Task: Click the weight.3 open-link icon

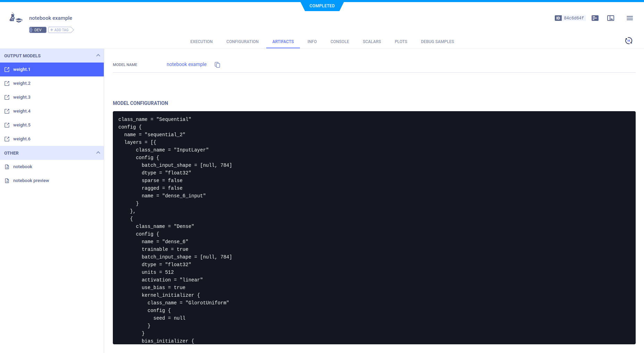Action: click(7, 97)
